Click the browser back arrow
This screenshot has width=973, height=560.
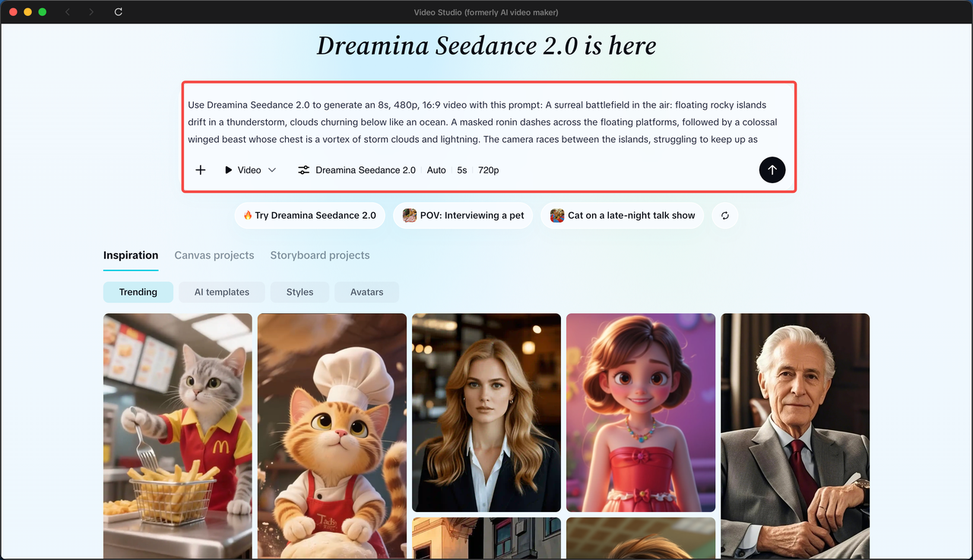click(x=68, y=12)
